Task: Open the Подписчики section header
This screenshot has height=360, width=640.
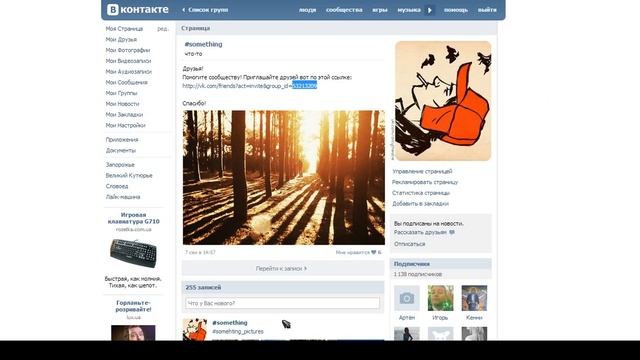Action: click(441, 264)
